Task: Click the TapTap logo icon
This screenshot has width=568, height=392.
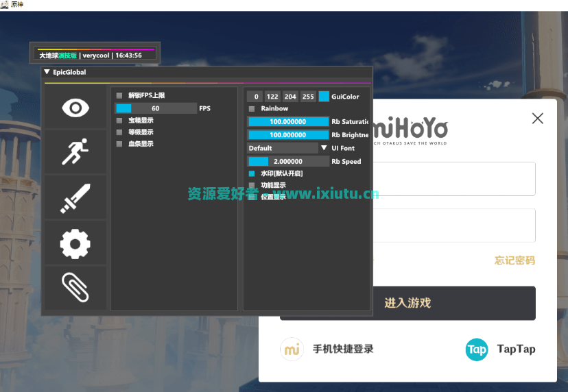Action: point(476,350)
